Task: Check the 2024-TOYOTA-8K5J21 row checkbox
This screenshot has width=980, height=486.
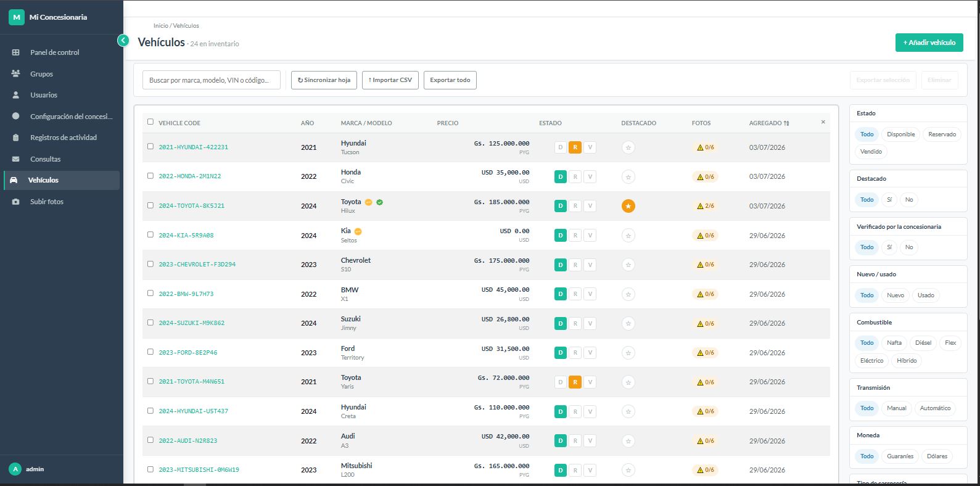Action: (x=150, y=205)
